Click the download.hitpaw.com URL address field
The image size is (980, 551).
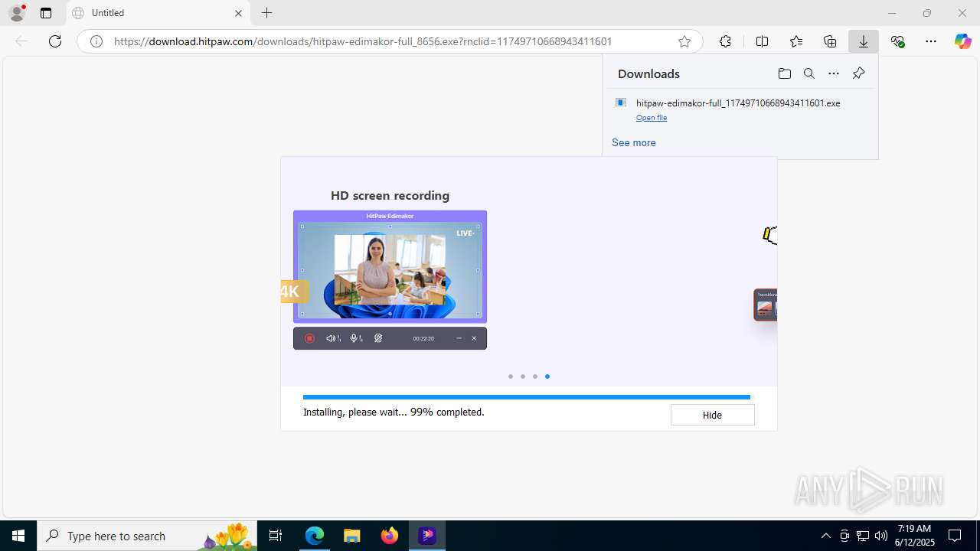(390, 41)
